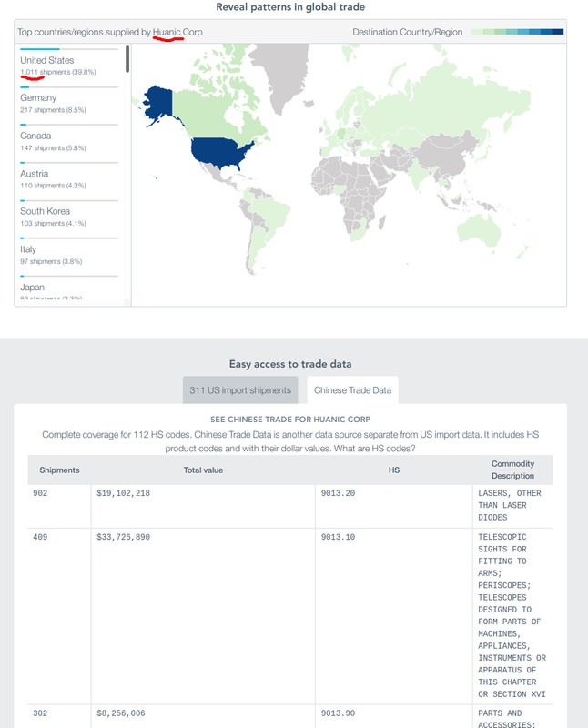Click HS code 9013.90
The image size is (588, 728).
click(338, 713)
